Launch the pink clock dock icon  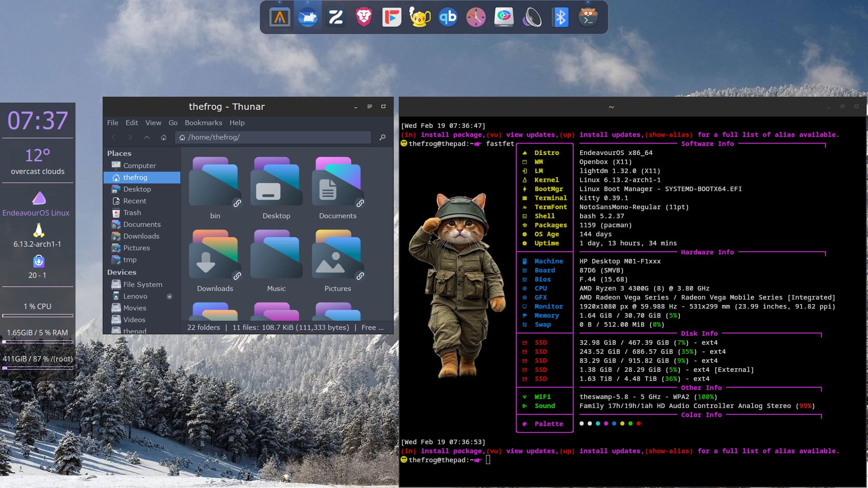(x=476, y=18)
